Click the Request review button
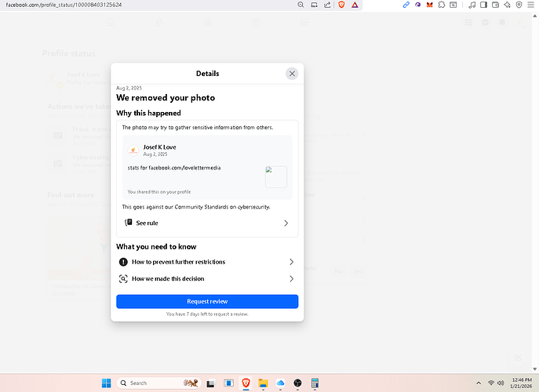Screen dimensions: 539x392 207,302
